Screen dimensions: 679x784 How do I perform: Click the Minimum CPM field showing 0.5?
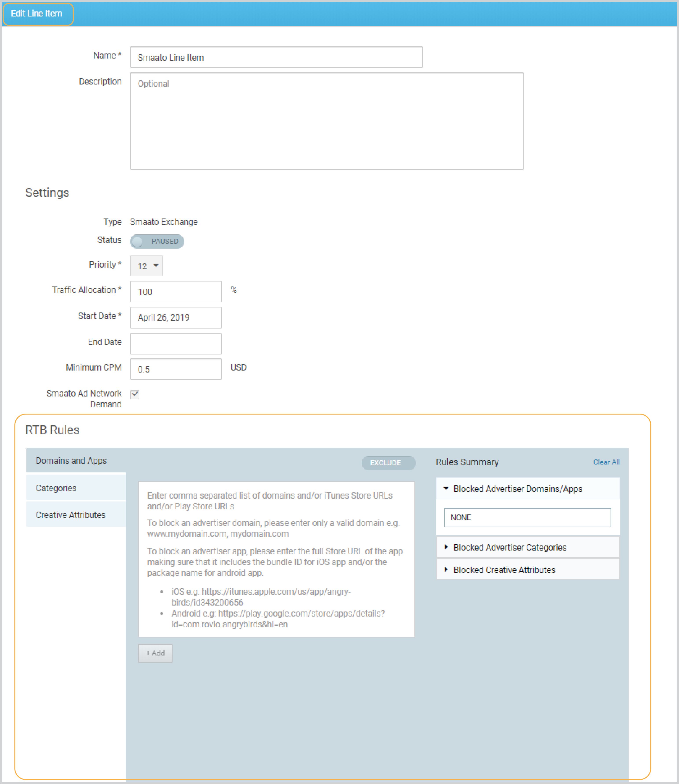(176, 369)
